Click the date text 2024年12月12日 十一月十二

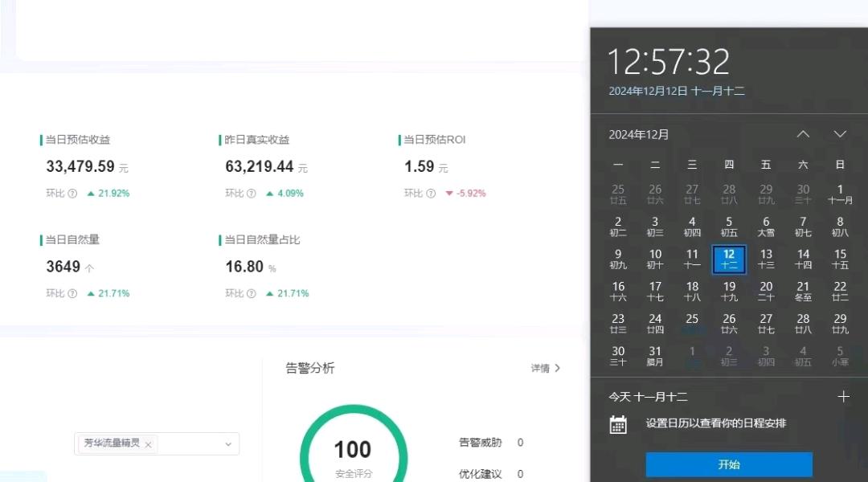pos(677,92)
